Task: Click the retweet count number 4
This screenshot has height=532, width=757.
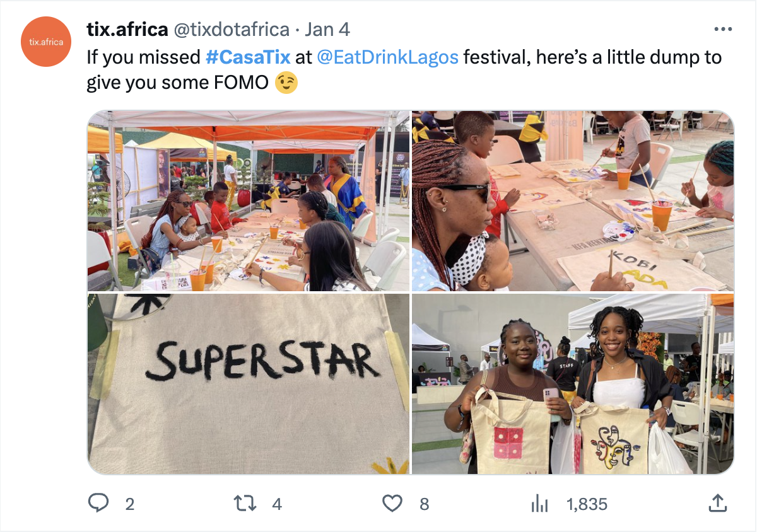Action: (x=276, y=504)
